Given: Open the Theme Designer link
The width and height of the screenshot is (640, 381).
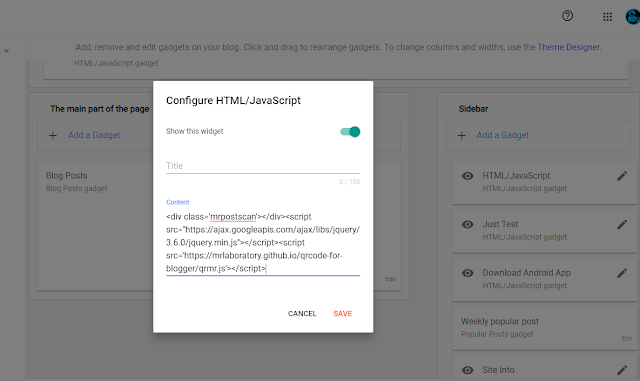Looking at the screenshot, I should pyautogui.click(x=569, y=47).
